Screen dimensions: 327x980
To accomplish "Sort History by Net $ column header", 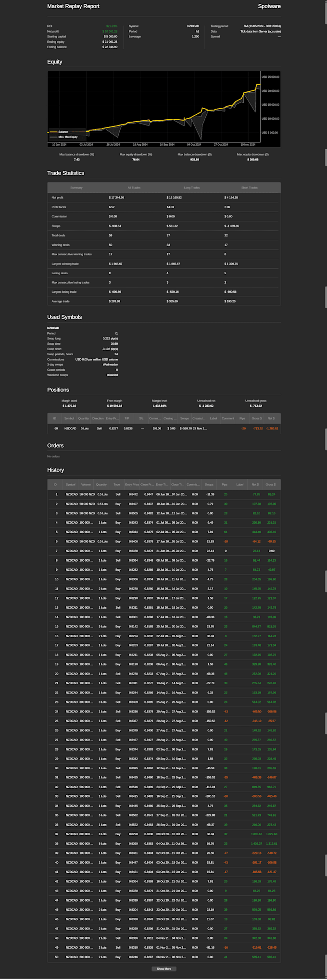I will pos(255,484).
